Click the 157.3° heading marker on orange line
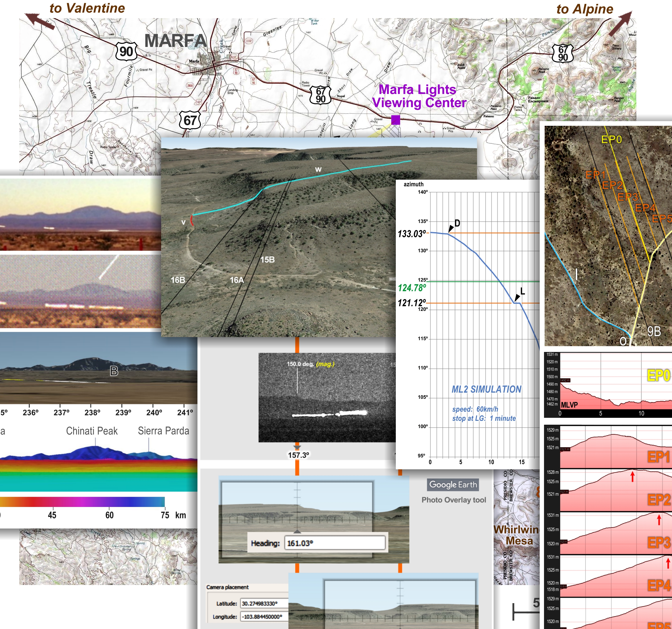Viewport: 672px width, 629px height. click(298, 455)
